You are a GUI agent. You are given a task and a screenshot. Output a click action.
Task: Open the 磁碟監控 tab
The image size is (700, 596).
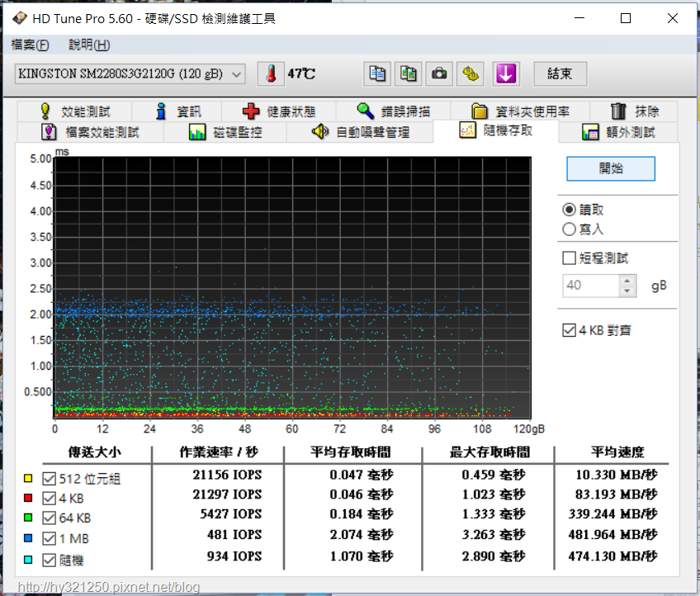click(x=225, y=132)
